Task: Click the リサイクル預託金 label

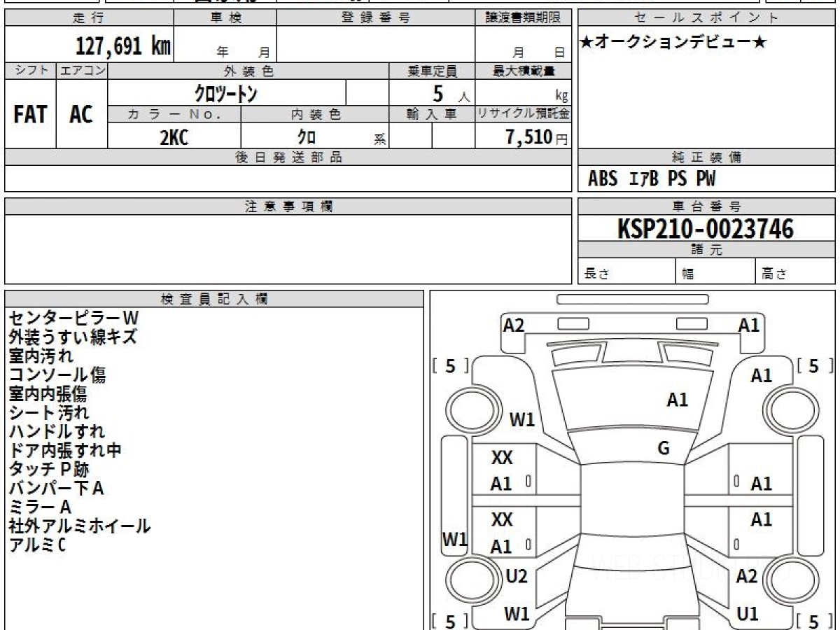Action: click(x=523, y=114)
